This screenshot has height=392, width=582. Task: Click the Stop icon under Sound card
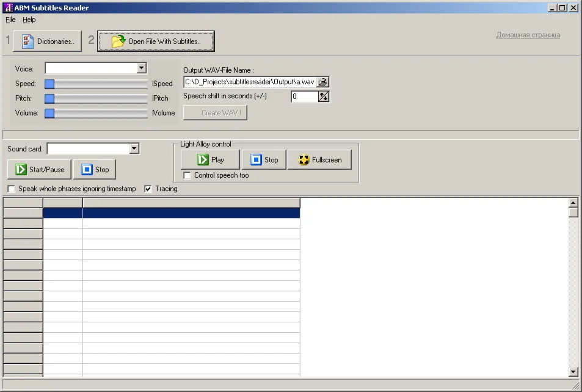(84, 169)
